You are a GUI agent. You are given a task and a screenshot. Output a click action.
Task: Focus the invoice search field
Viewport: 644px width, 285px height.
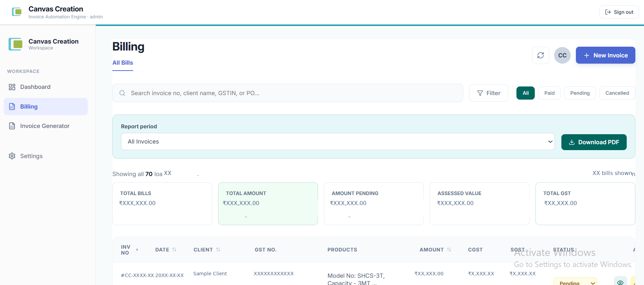pyautogui.click(x=288, y=93)
